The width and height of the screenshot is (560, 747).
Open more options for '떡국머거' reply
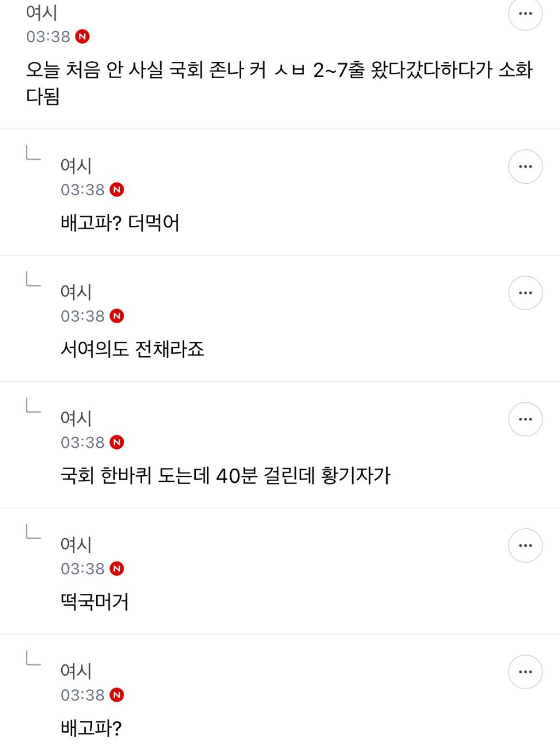(x=525, y=545)
